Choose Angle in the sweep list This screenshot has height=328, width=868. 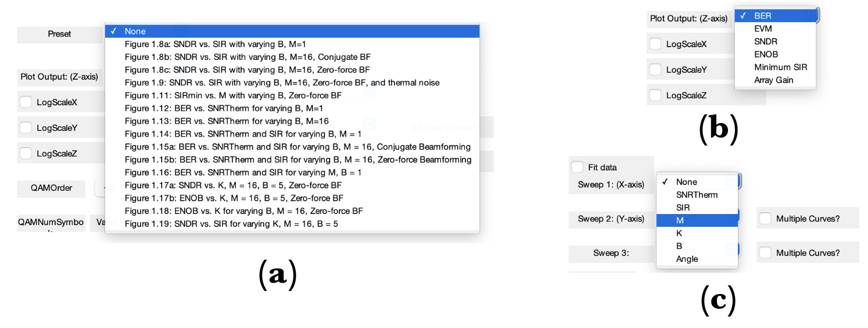click(x=687, y=259)
